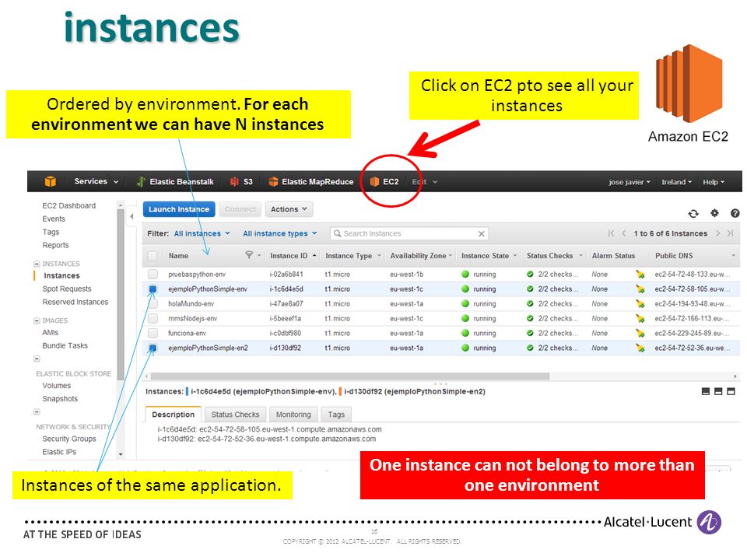Click the horizontal scrollbar under the table
Screen dimensions: 747x560
click(x=350, y=376)
